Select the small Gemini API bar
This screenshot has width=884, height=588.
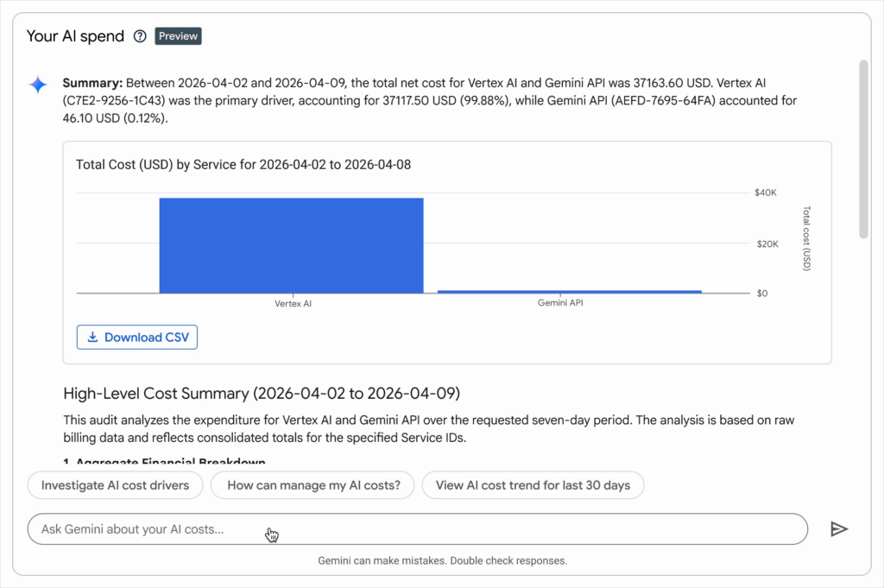(x=570, y=292)
